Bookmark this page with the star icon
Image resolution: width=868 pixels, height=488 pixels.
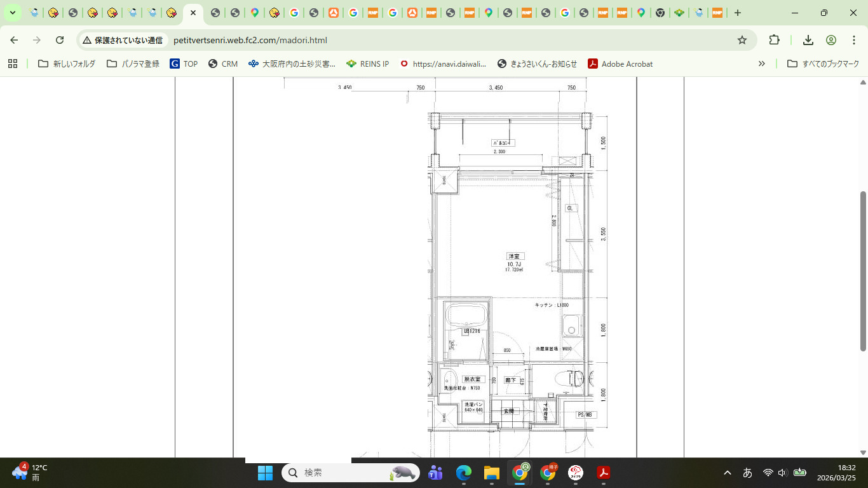pyautogui.click(x=742, y=40)
